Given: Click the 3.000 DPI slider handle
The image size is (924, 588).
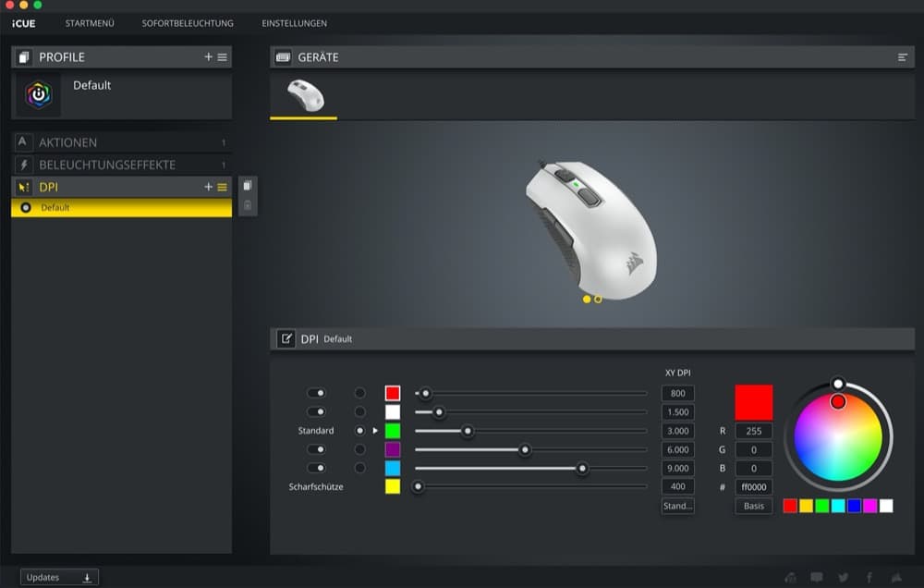Looking at the screenshot, I should coord(468,431).
